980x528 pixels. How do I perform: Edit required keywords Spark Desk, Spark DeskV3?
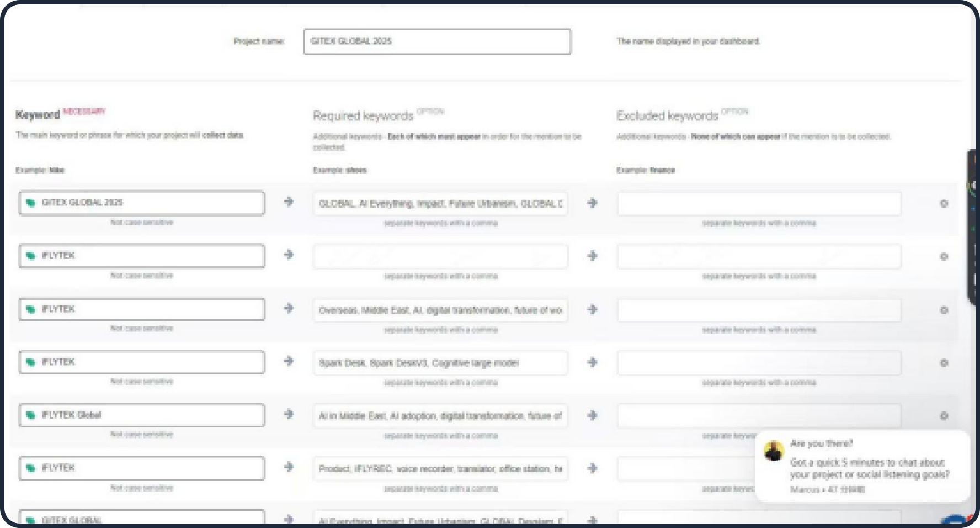click(x=440, y=363)
